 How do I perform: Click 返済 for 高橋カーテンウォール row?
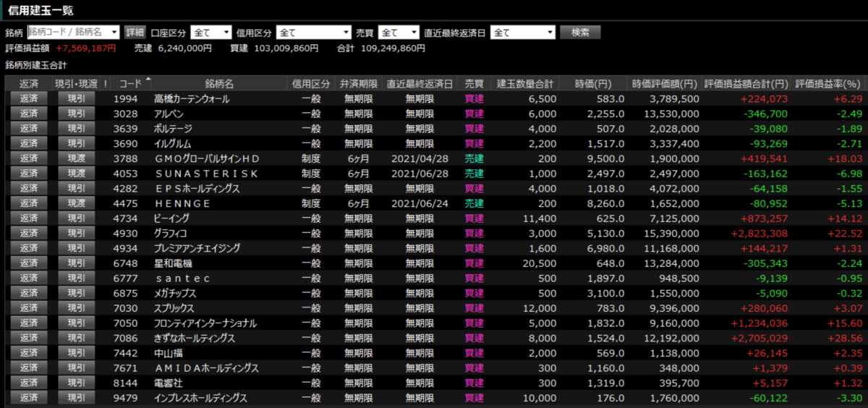tap(29, 98)
